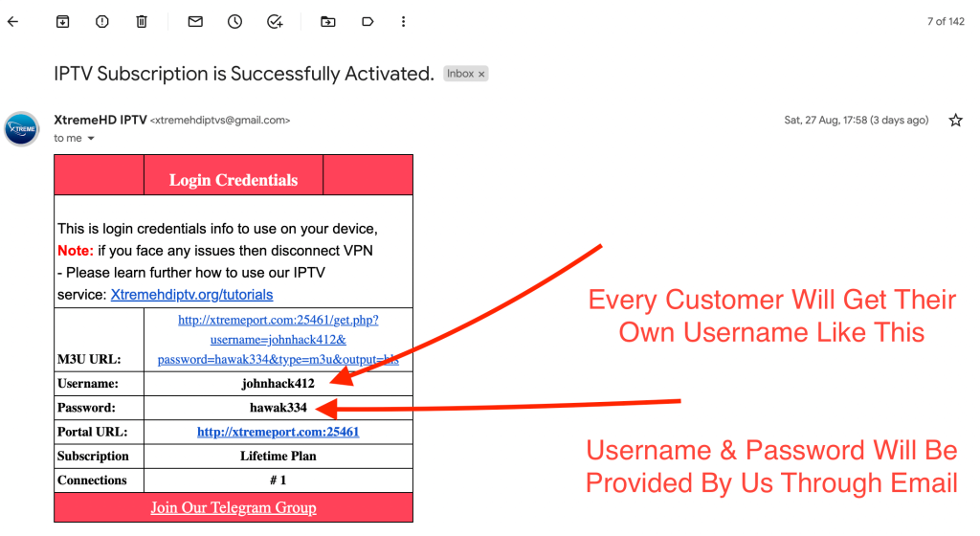The height and width of the screenshot is (536, 980).
Task: Click the 'Username:' row label
Action: (87, 384)
